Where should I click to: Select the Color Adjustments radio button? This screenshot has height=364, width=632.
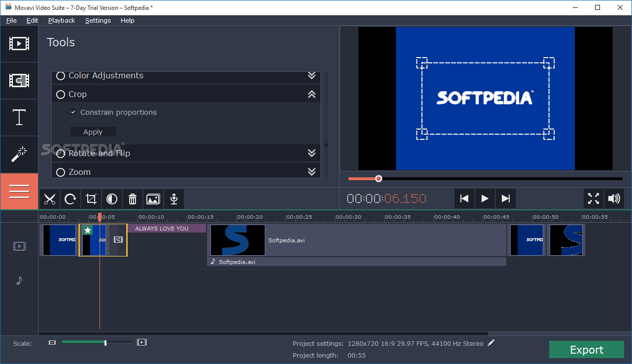(61, 76)
